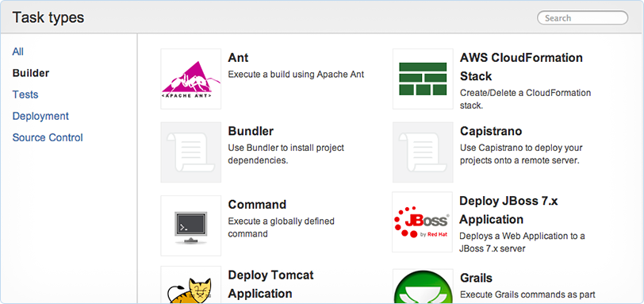
Task: Open the Tests category
Action: [25, 94]
